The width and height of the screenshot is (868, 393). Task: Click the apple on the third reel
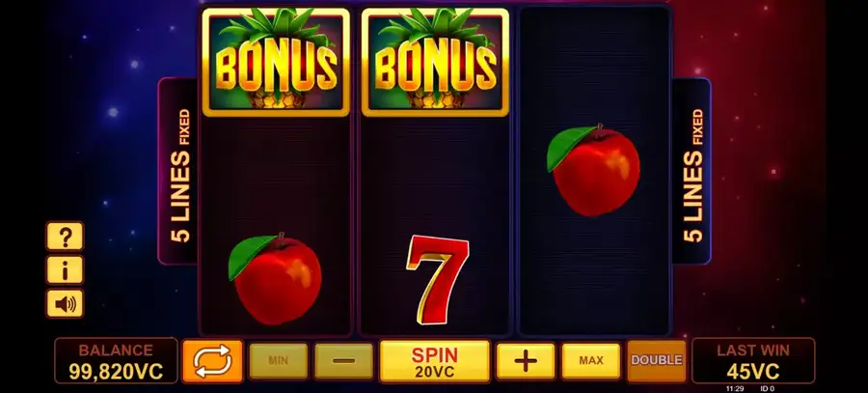594,170
